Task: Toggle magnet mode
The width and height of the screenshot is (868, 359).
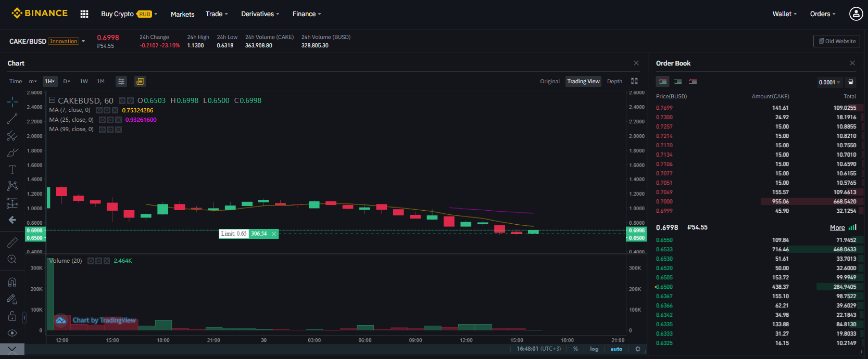Action: click(x=12, y=282)
